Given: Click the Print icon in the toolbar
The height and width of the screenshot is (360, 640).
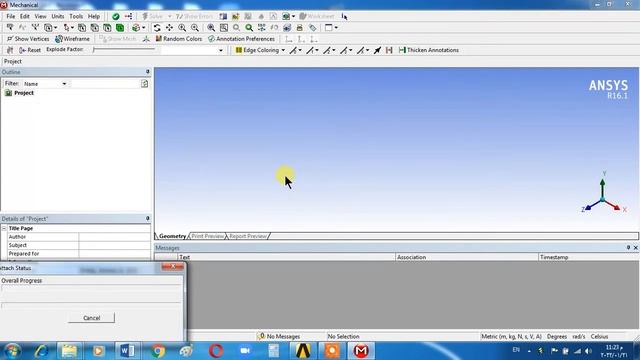Looking at the screenshot, I should [x=300, y=28].
